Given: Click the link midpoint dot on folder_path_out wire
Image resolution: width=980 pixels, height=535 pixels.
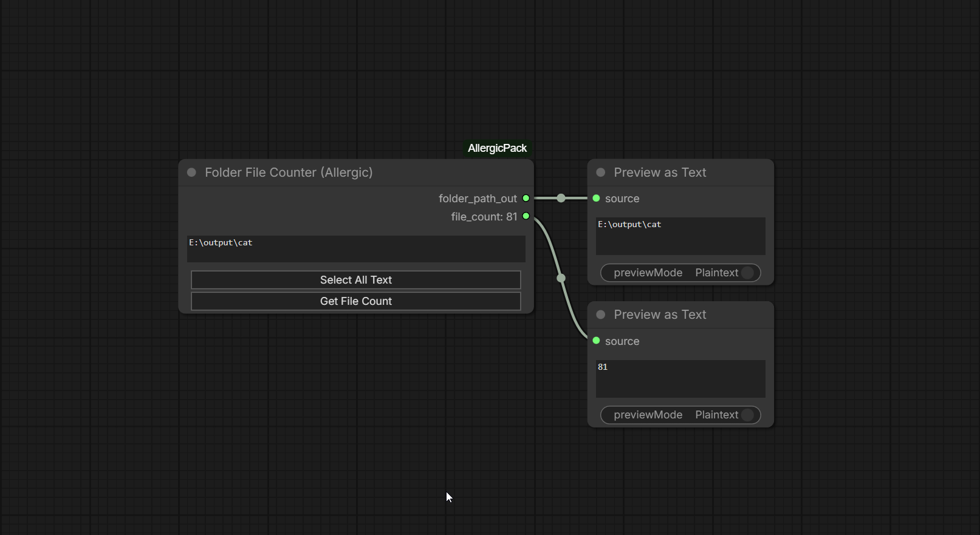Looking at the screenshot, I should tap(561, 198).
